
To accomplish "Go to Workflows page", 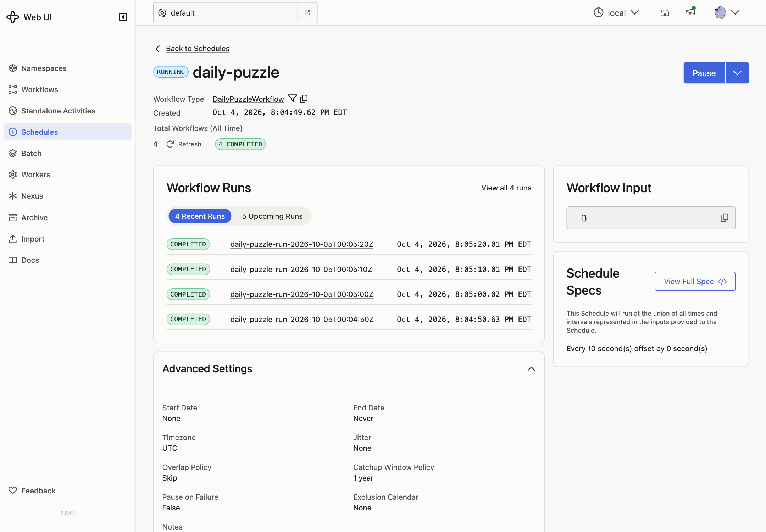I will pos(68,89).
